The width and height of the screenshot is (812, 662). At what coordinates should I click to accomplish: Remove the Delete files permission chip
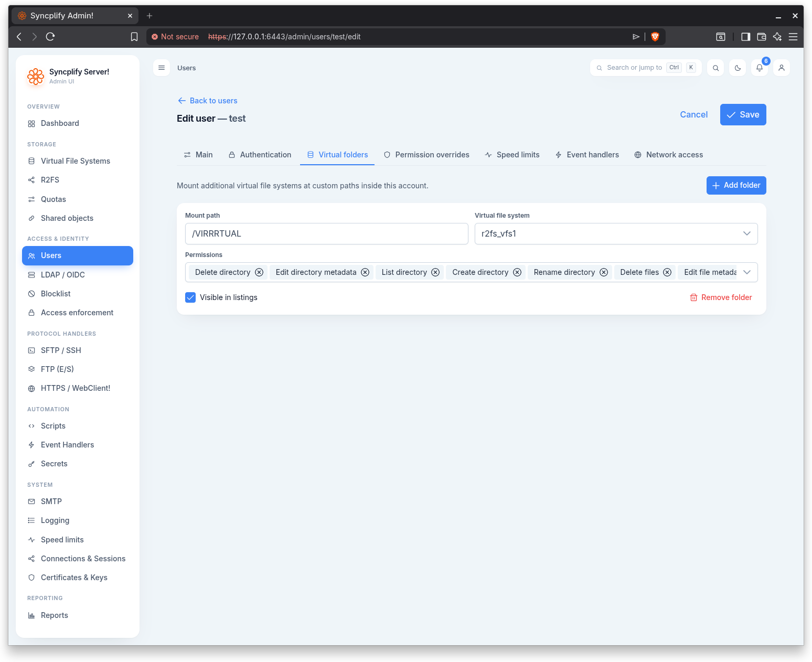tap(667, 272)
